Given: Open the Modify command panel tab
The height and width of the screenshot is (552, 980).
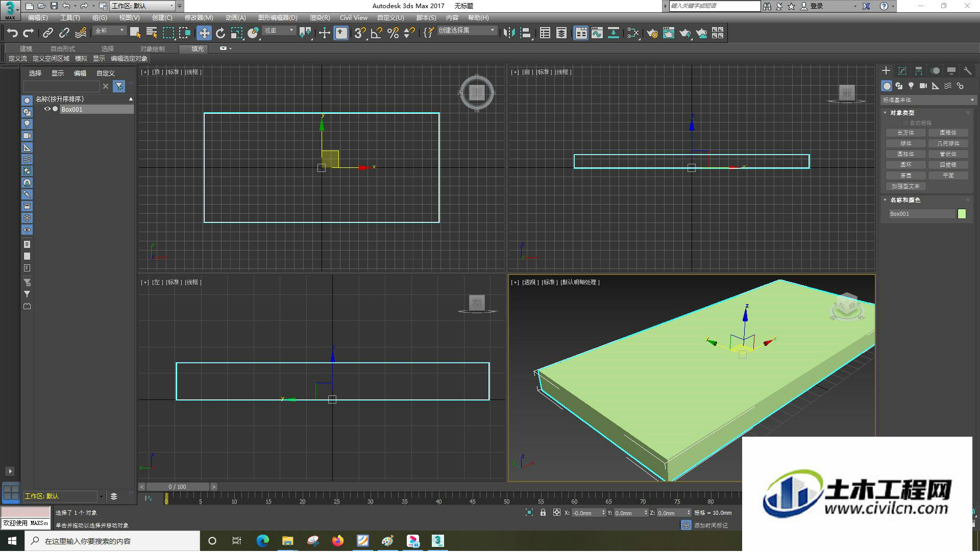Looking at the screenshot, I should [x=902, y=71].
